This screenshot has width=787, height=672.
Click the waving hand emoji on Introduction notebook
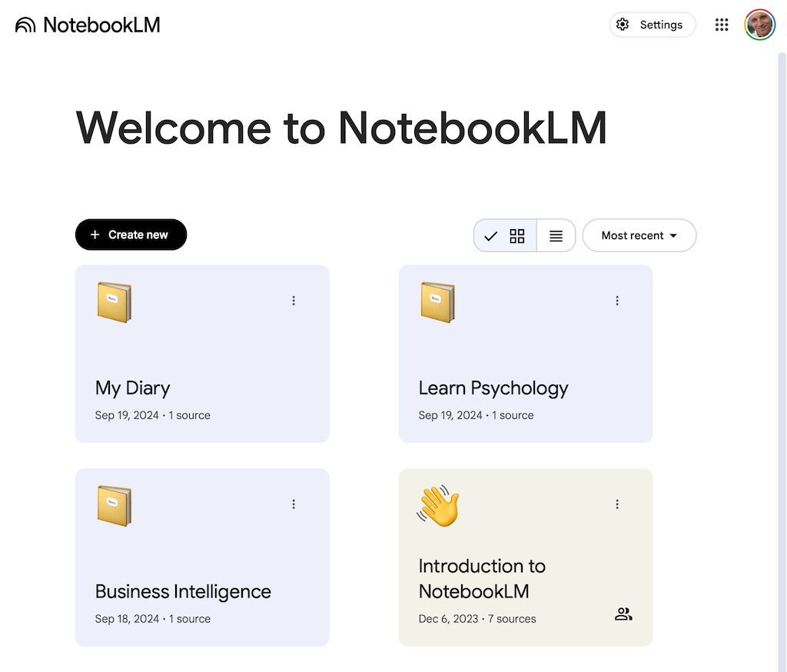pos(438,505)
